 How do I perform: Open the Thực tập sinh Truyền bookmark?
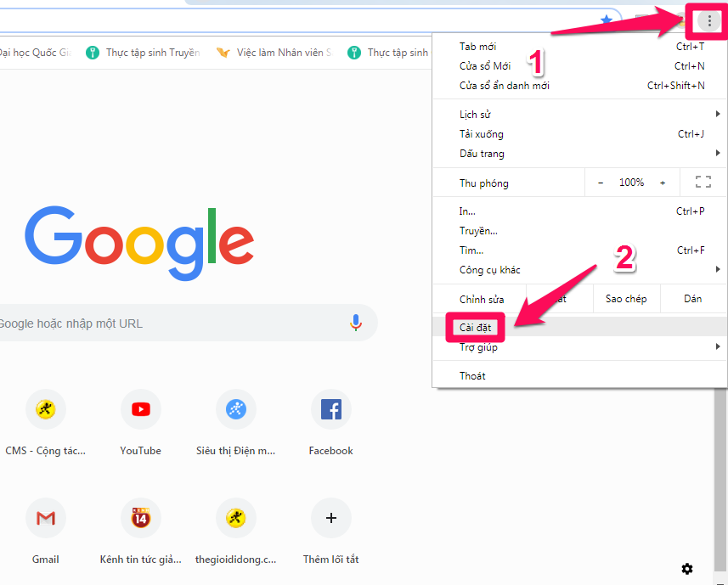pos(144,53)
